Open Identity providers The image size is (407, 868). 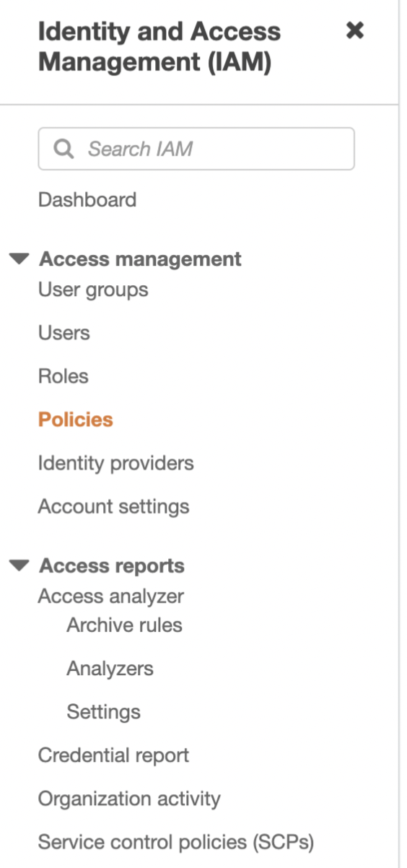(x=116, y=463)
